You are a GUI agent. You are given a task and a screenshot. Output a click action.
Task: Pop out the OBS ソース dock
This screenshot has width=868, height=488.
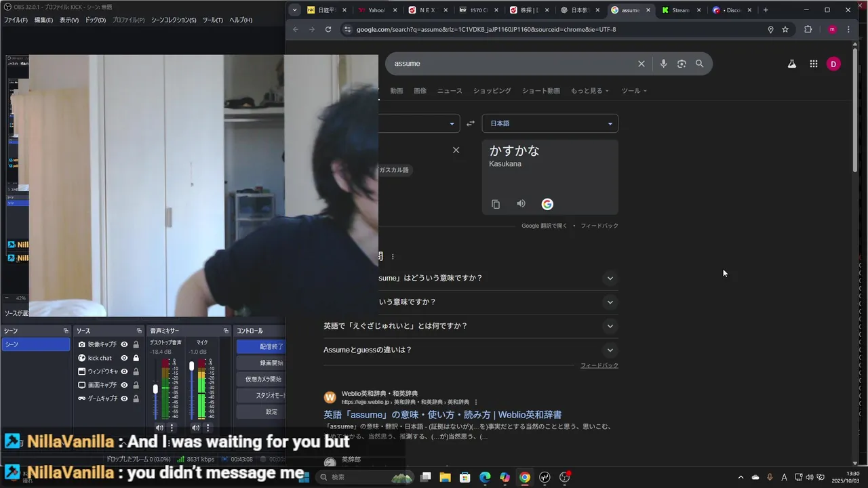click(x=139, y=331)
